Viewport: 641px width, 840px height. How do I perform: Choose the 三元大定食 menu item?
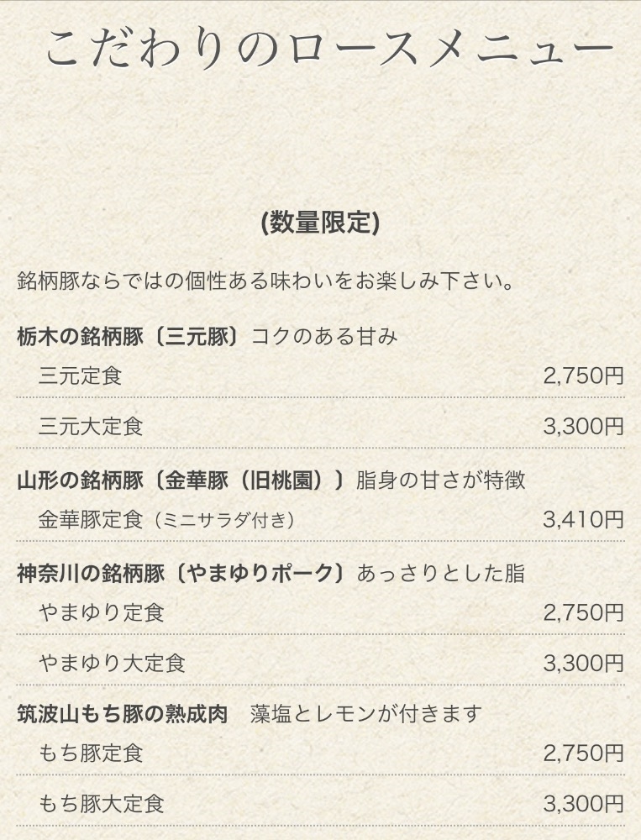tap(91, 426)
